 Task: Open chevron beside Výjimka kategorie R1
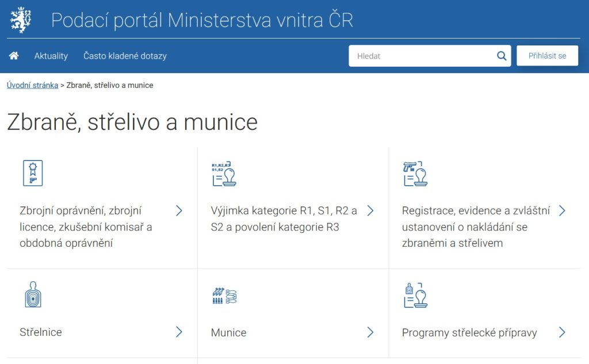[370, 210]
